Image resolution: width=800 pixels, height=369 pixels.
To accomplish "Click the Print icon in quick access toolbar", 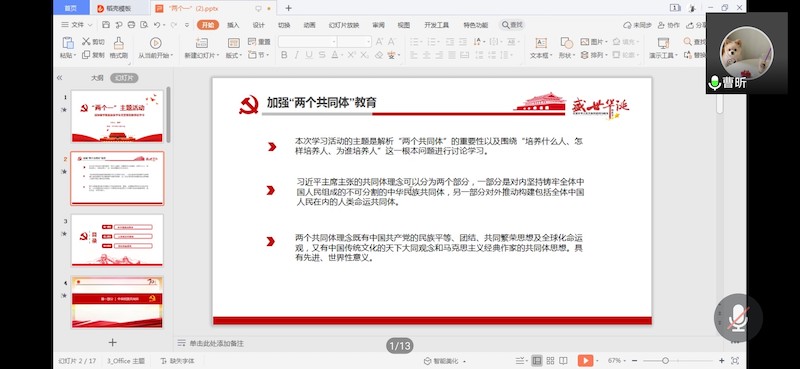I will click(132, 24).
